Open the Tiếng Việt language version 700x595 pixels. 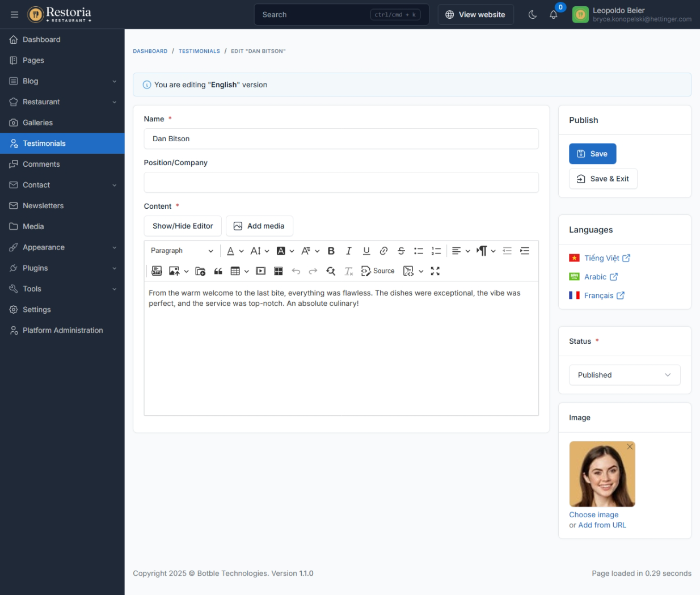tap(601, 258)
